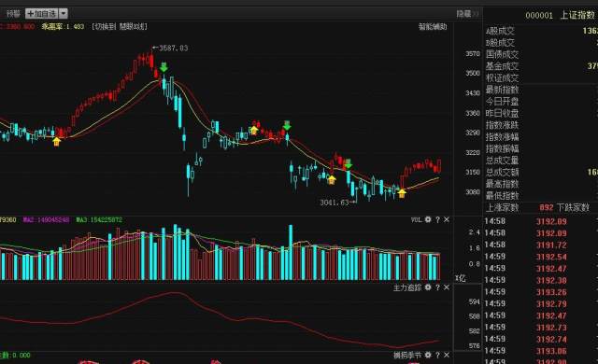Add stock with 加自选 button
The height and width of the screenshot is (364, 598).
click(x=42, y=14)
